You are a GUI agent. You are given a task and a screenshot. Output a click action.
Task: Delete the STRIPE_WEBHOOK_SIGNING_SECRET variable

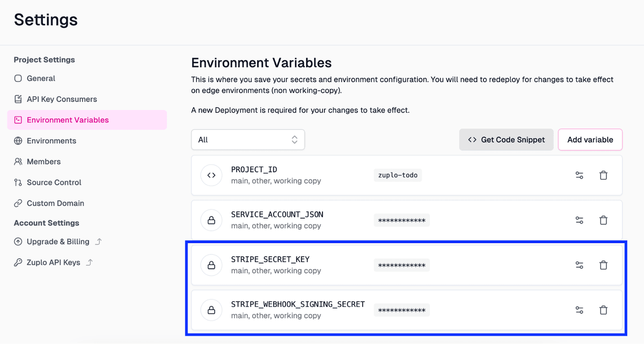point(603,310)
